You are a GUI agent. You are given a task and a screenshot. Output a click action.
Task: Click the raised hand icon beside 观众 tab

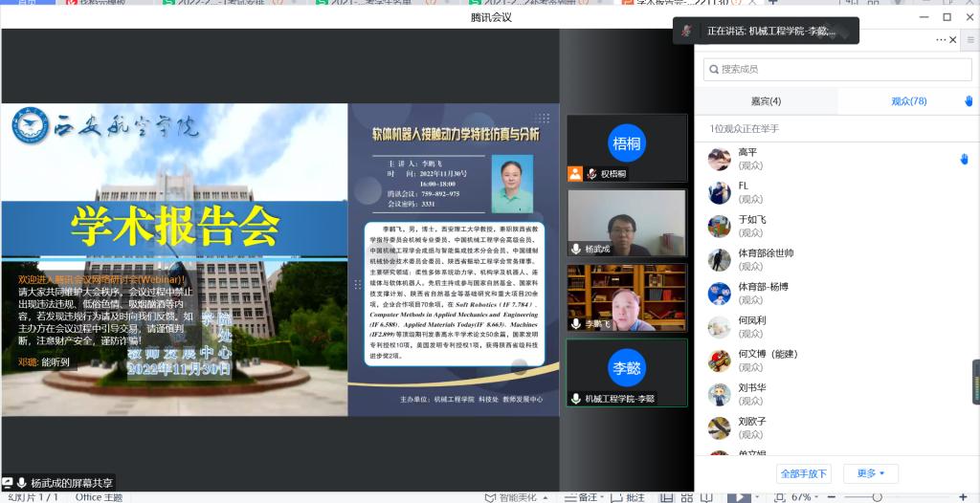(x=968, y=101)
